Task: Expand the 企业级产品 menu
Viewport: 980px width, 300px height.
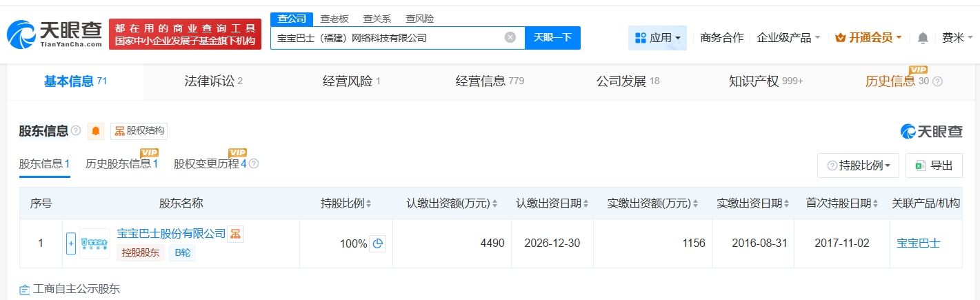Action: (x=788, y=38)
